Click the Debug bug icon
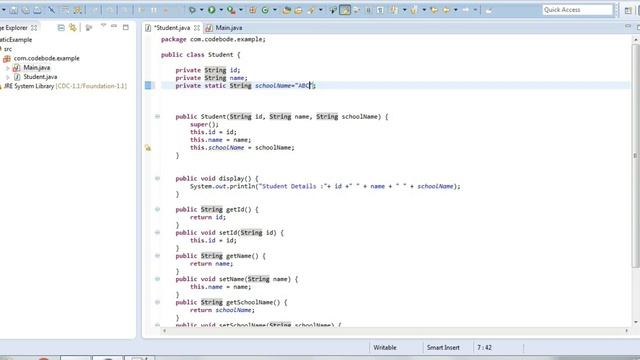Screen dimensions: 640x360 click(192, 10)
